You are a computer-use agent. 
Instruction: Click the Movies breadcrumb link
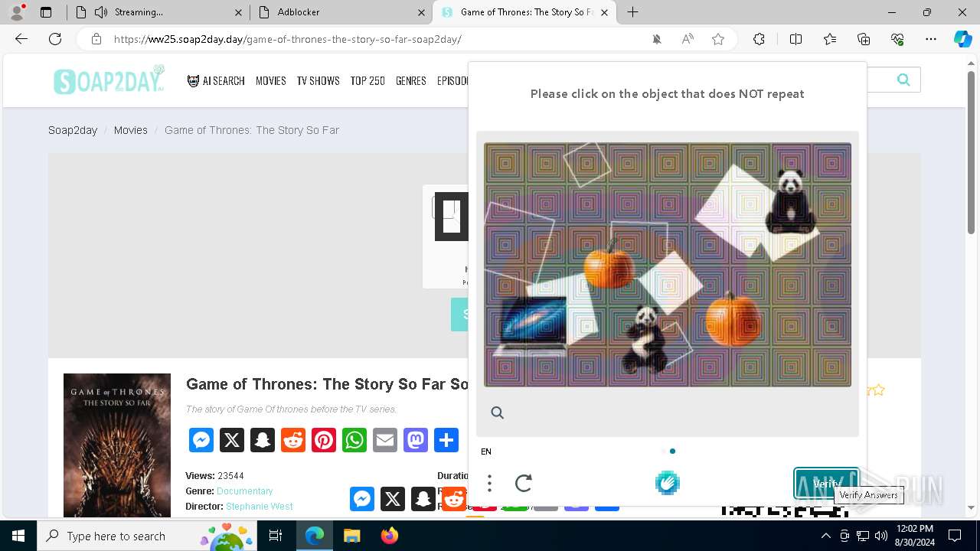tap(131, 130)
